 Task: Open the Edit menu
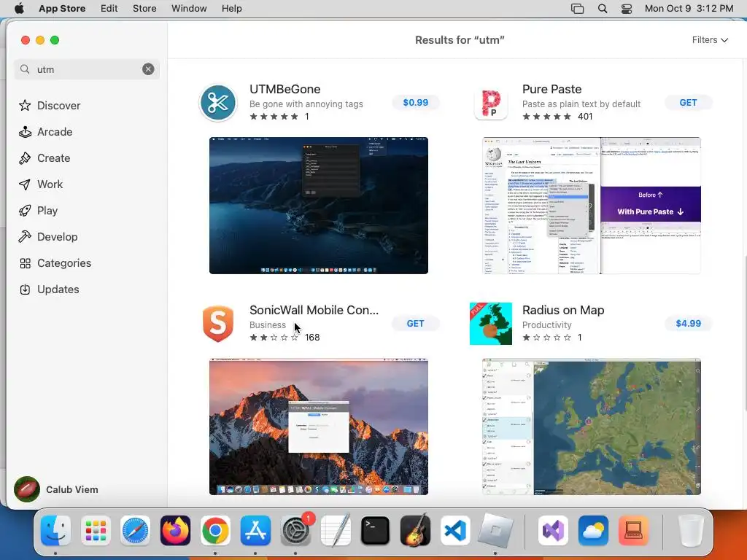(109, 9)
